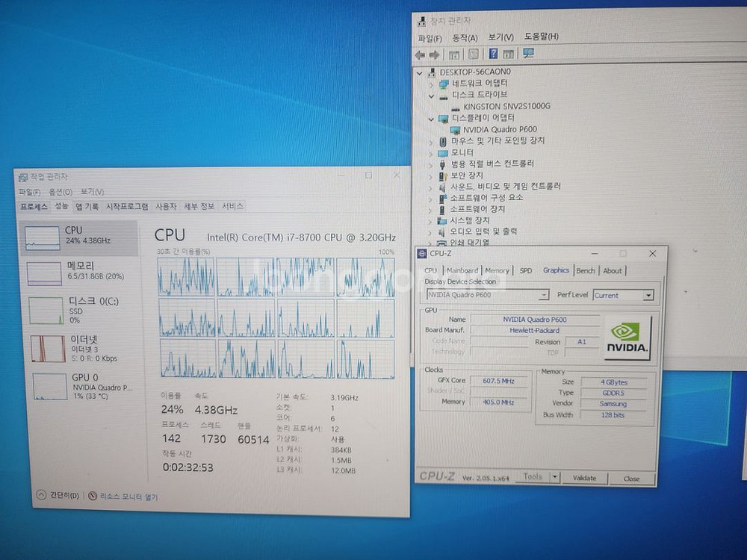Switch to 시작프로그램 tab in Task Manager

(x=127, y=207)
